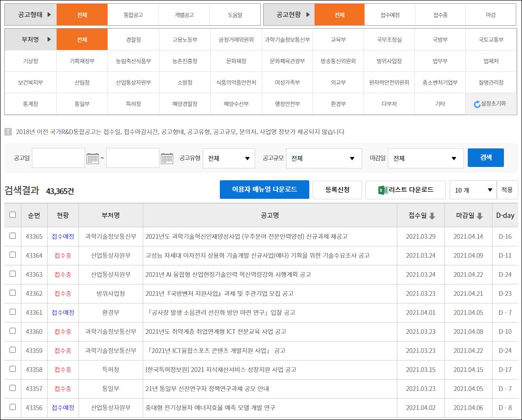Check the box for row 43365

13,235
